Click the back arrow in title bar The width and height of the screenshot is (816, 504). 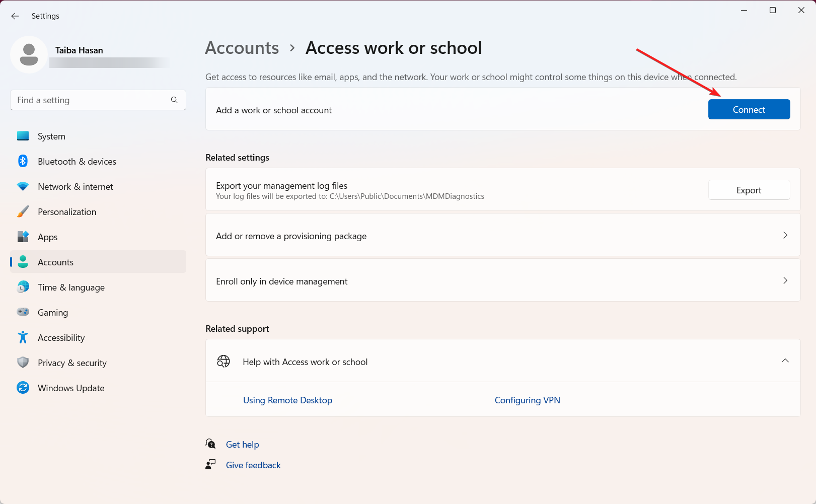(x=15, y=16)
